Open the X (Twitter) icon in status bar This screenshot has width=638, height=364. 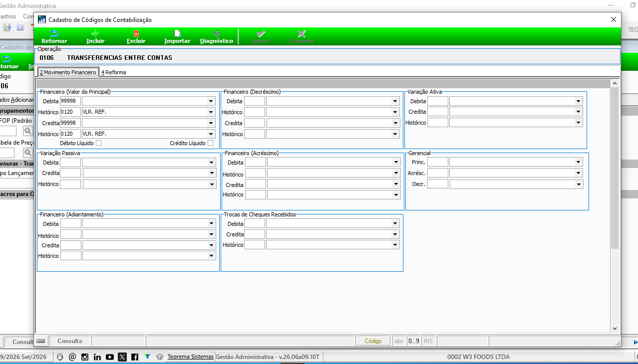[122, 357]
